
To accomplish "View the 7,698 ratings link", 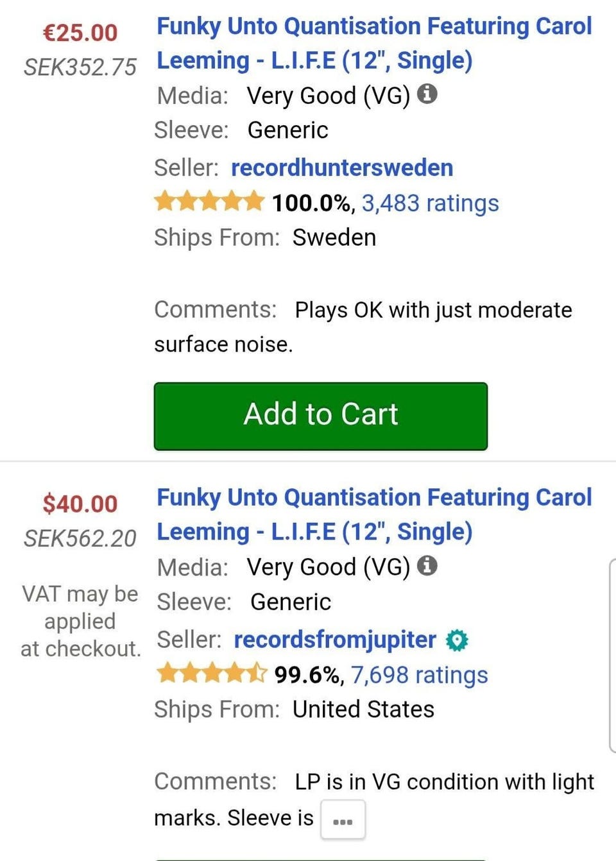I will [419, 675].
